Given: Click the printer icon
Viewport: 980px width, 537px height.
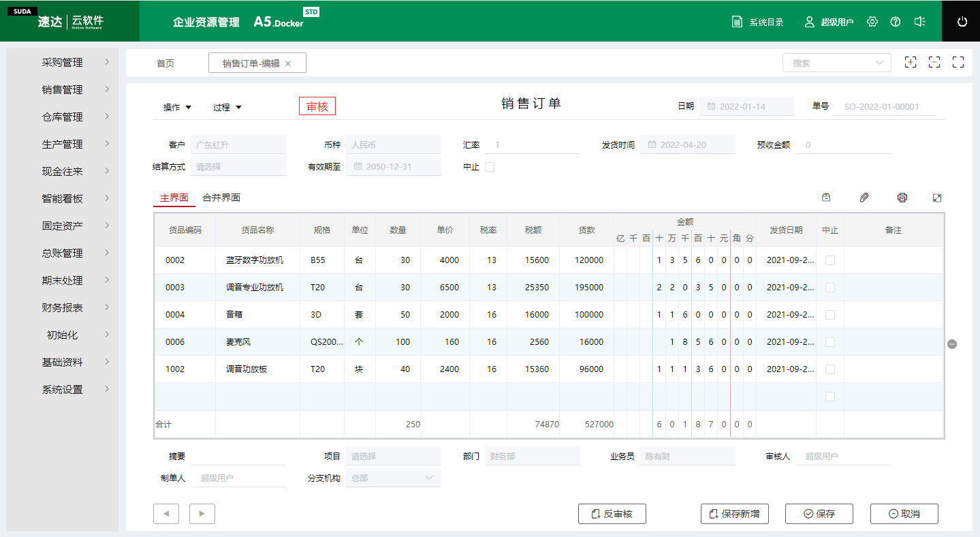Looking at the screenshot, I should pyautogui.click(x=902, y=198).
